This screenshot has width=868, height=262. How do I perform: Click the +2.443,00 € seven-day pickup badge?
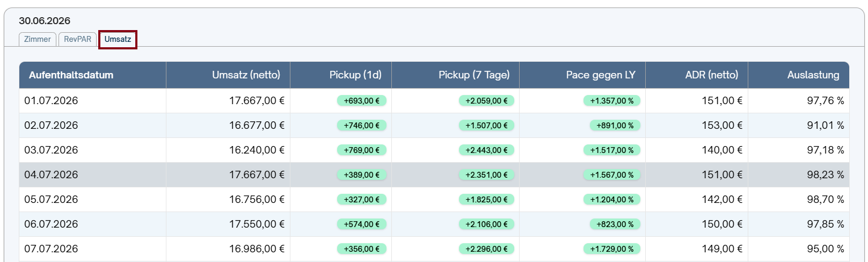486,150
